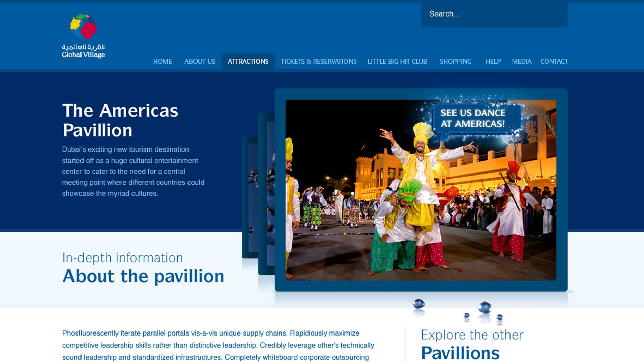Click 'The Americas Pavillion' heading
The width and height of the screenshot is (644, 362).
pos(120,120)
